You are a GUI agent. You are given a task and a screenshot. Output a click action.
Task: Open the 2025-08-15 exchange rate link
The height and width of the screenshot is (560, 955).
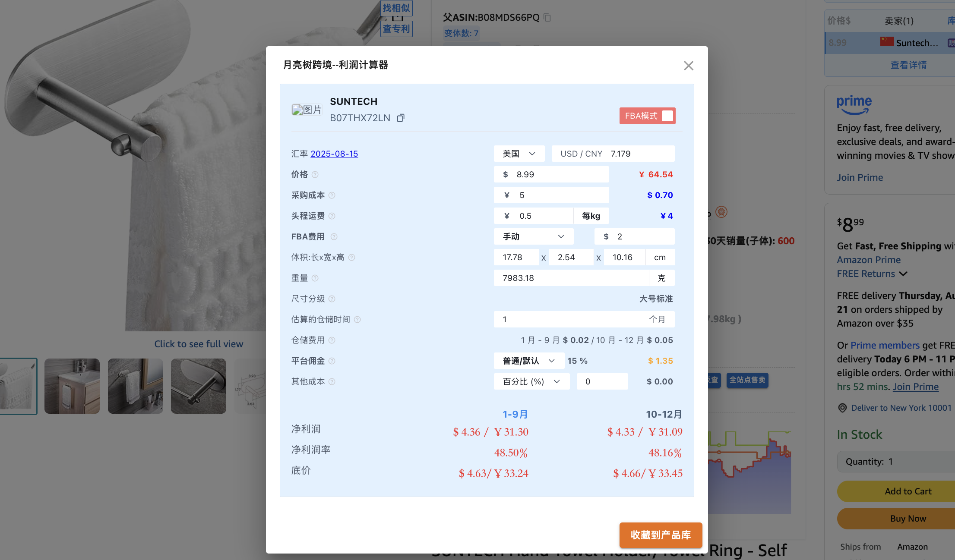[334, 154]
